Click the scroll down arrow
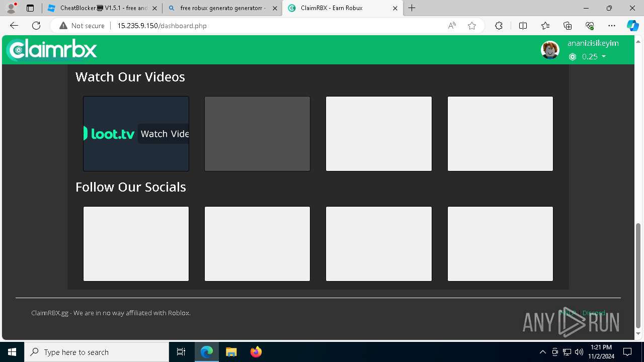The image size is (644, 362). click(638, 334)
